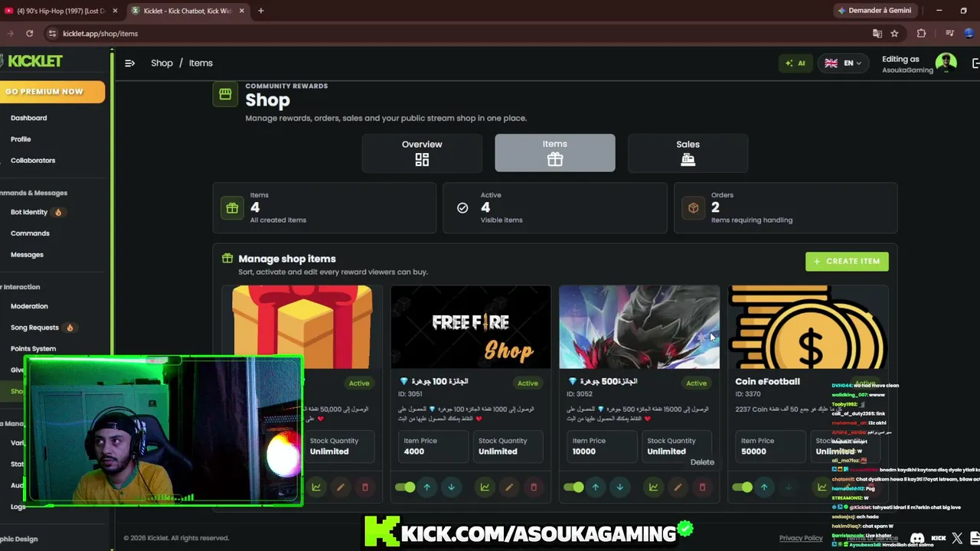This screenshot has width=980, height=551.
Task: Open Profile in the sidebar
Action: [21, 139]
